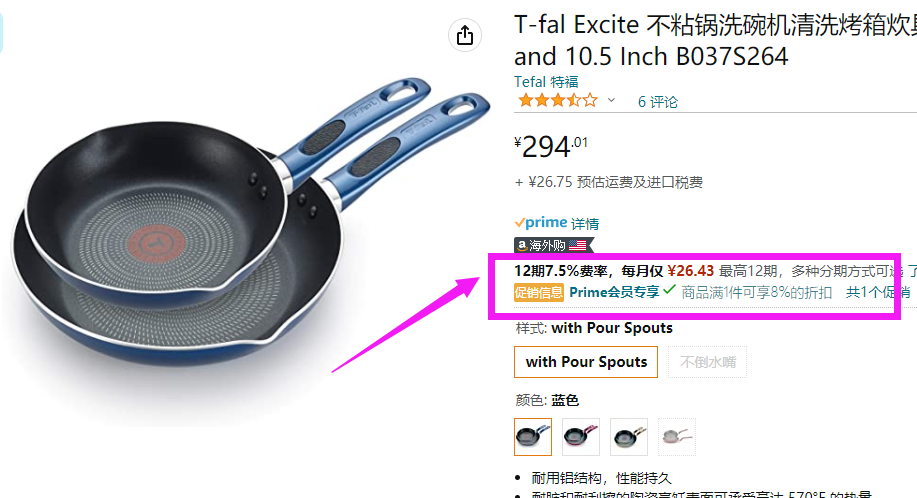
Task: Click the Prime logo badge
Action: (x=541, y=223)
